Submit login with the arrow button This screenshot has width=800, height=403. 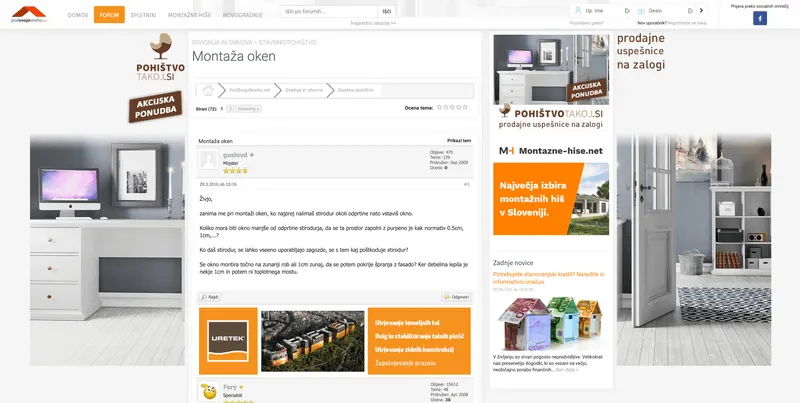(x=702, y=11)
